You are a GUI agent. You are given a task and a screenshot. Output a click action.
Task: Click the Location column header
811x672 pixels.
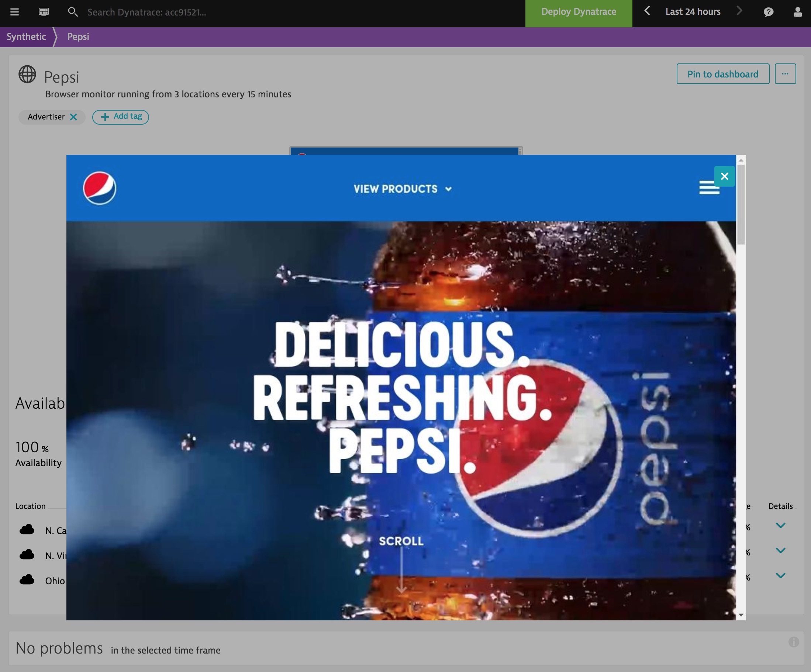[x=31, y=506]
